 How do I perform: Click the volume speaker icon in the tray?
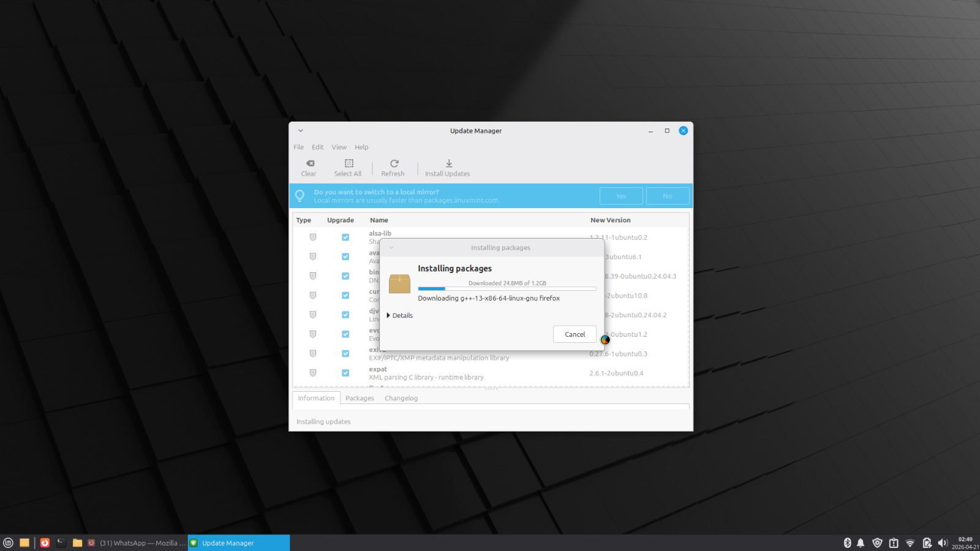[x=942, y=542]
